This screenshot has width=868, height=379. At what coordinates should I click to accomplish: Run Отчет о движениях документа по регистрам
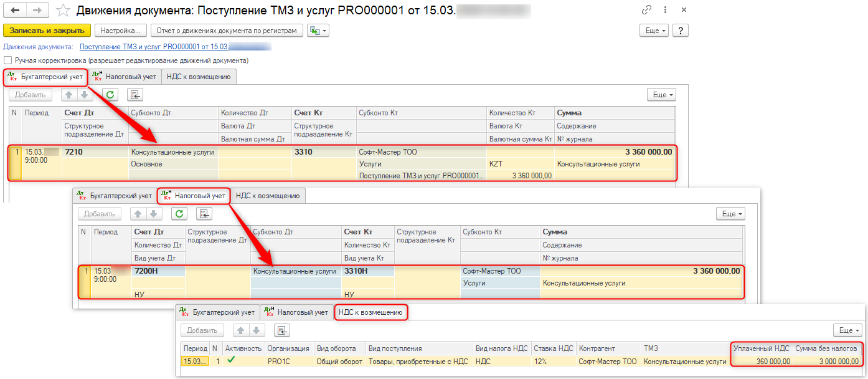[x=227, y=31]
